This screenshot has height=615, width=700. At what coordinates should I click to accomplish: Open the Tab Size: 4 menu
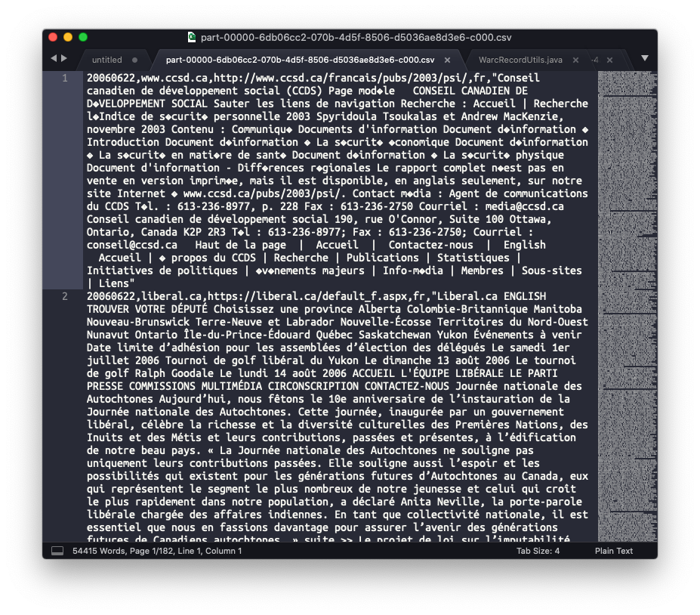click(538, 551)
